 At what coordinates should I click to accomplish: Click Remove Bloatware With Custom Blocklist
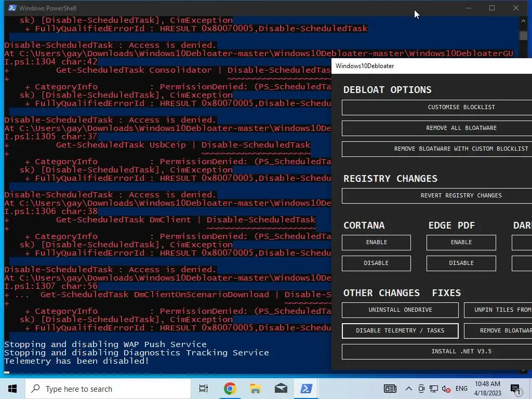[x=437, y=149]
